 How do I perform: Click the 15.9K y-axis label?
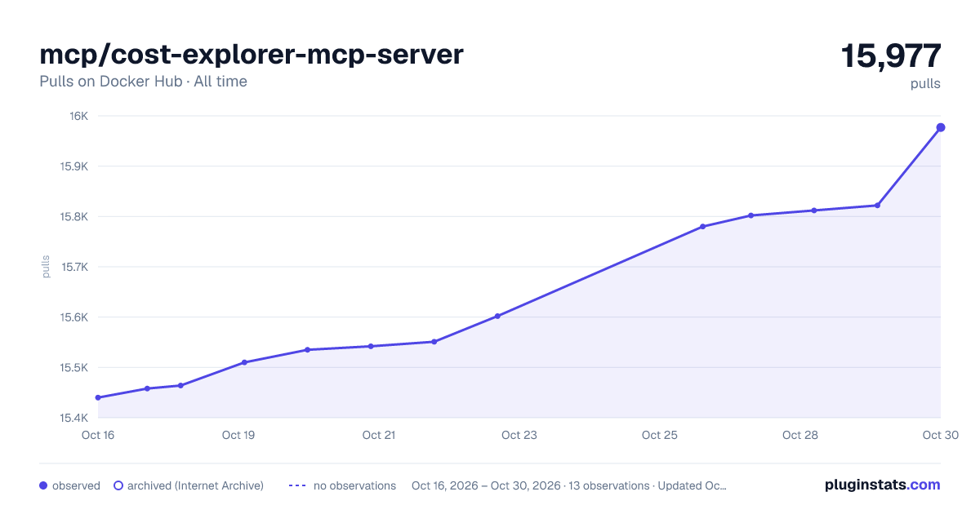coord(73,166)
